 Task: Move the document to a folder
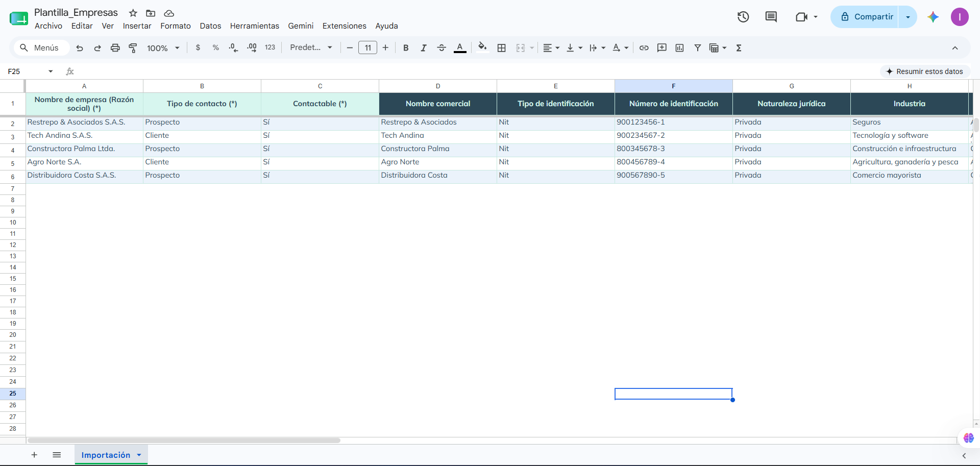151,13
